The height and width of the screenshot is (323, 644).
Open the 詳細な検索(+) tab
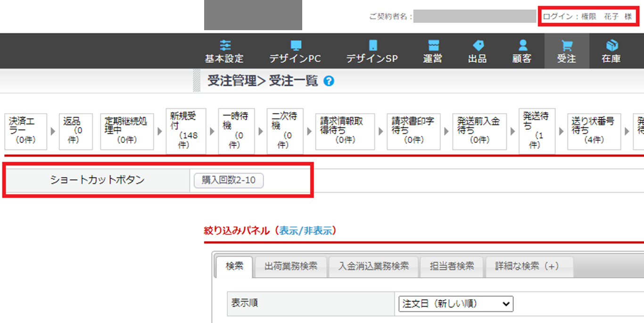point(529,266)
